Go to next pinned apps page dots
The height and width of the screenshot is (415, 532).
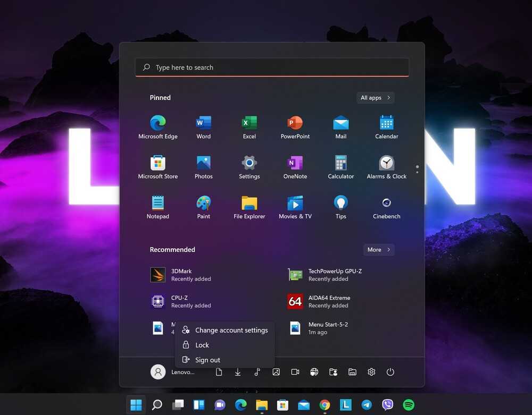tap(417, 170)
